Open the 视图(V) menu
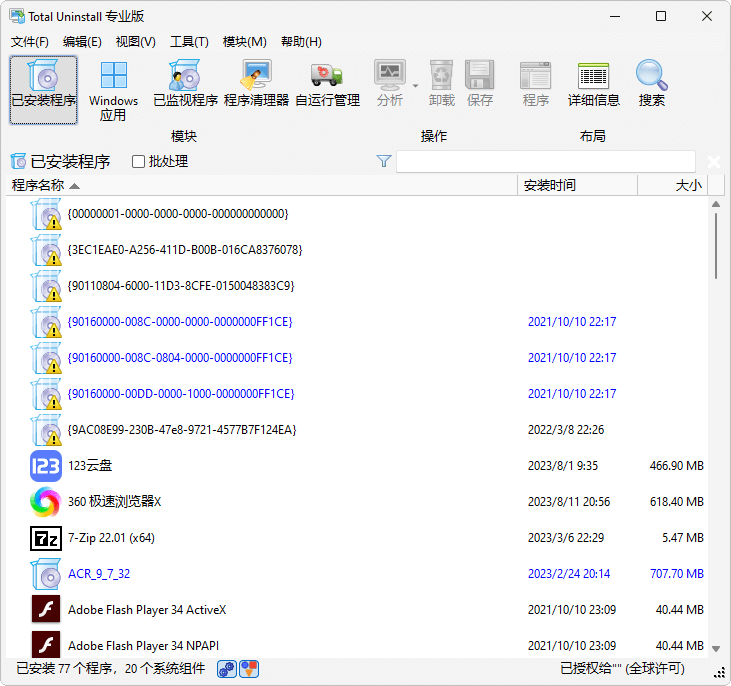This screenshot has width=731, height=686. coord(135,42)
